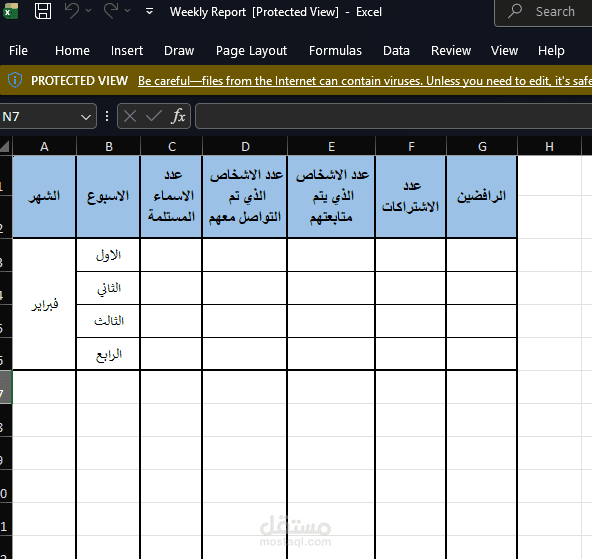Screen dimensions: 592x559
Task: Click the 'عدد الاشخاص الذي يتم متابعتهم' header
Action: 331,197
